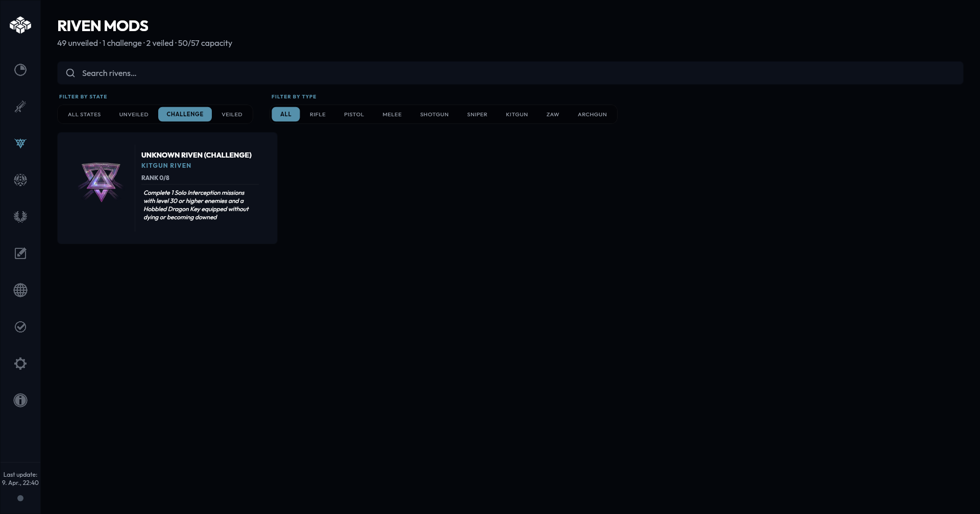Select the weapons arsenal sidebar icon
This screenshot has height=514, width=980.
[20, 107]
